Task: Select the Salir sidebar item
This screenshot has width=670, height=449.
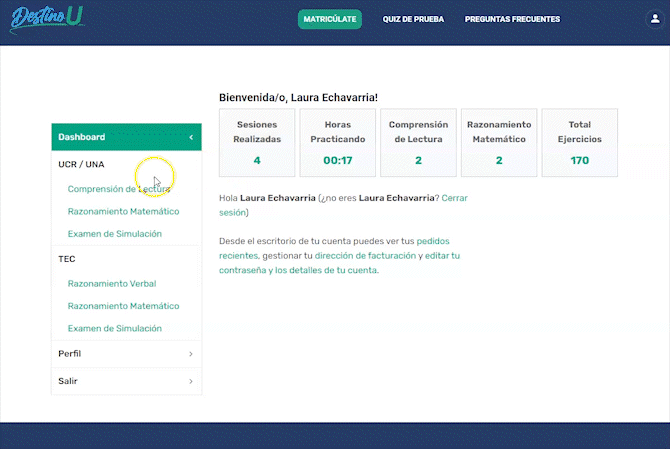Action: 126,381
